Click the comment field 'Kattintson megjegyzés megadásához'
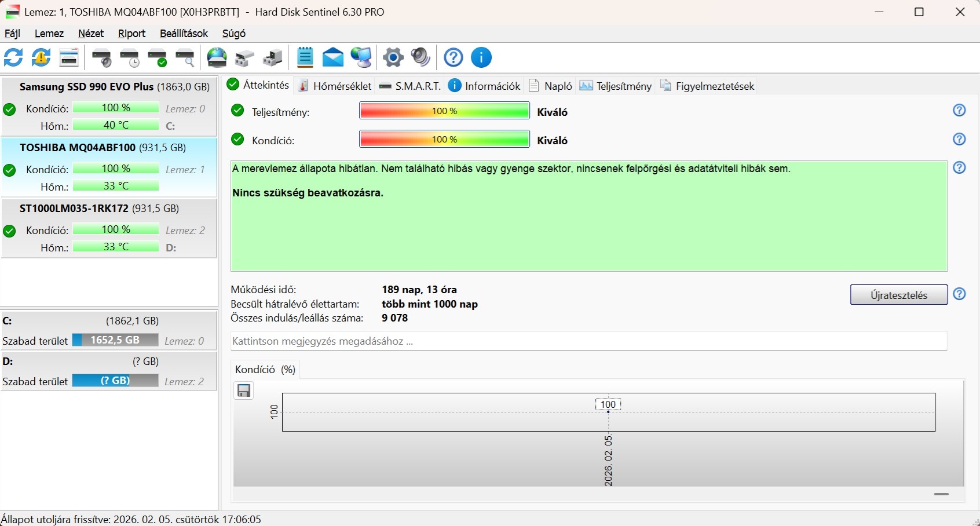The image size is (980, 526). [589, 341]
